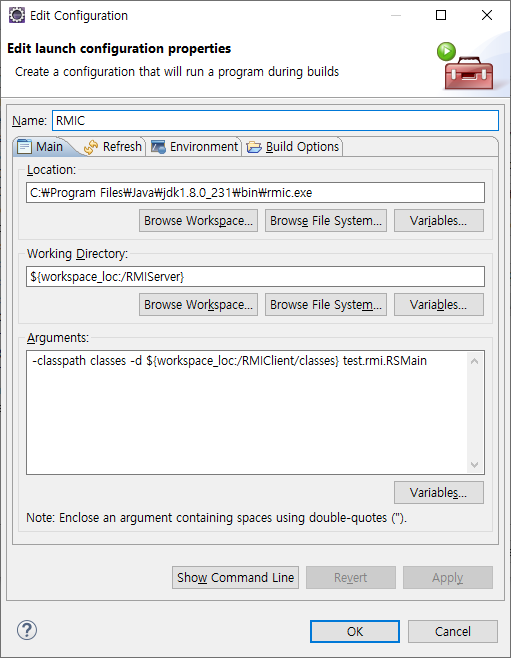Image resolution: width=511 pixels, height=658 pixels.
Task: Open Variables for the Location field
Action: point(438,221)
